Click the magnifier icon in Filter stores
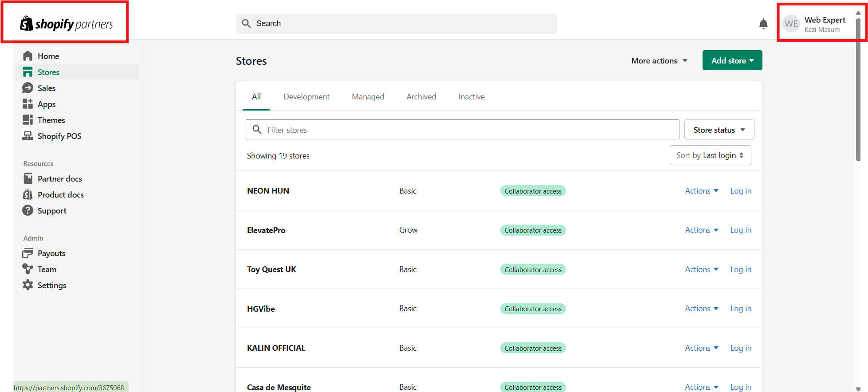The width and height of the screenshot is (868, 392). (x=257, y=129)
